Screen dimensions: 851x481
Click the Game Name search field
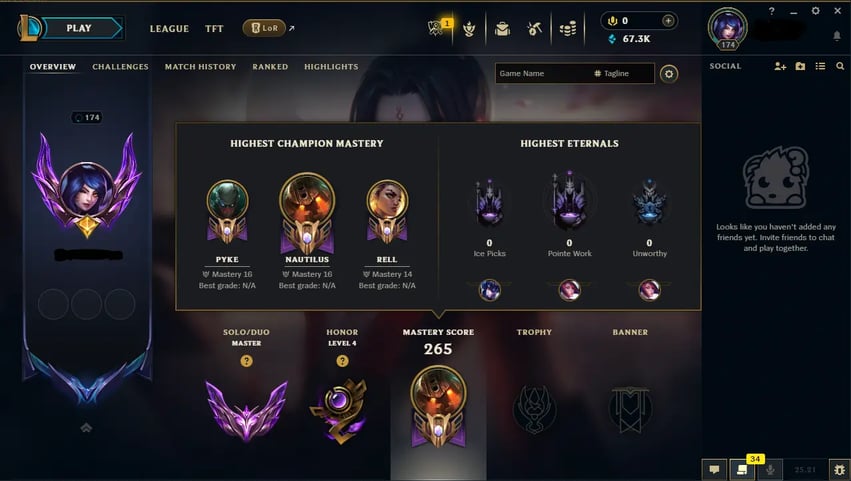pos(543,73)
